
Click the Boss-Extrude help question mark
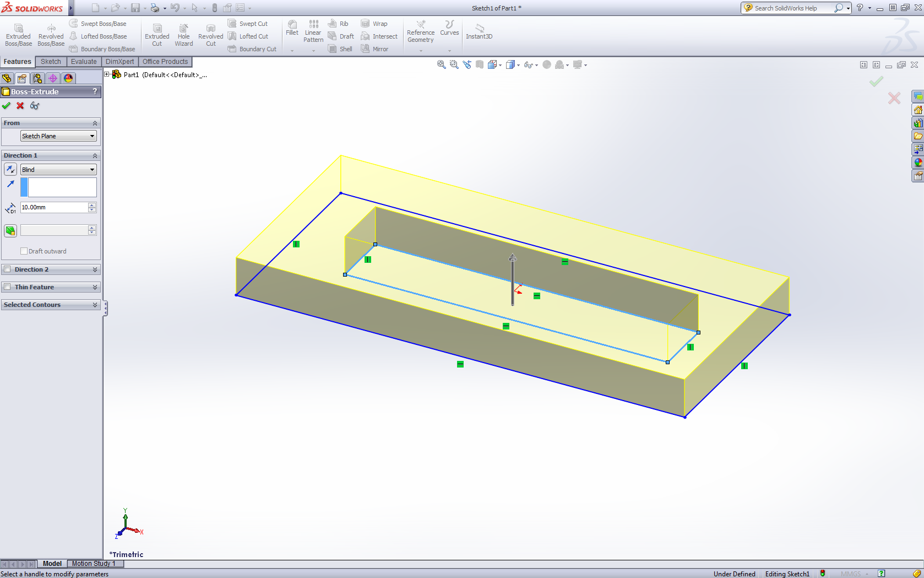click(x=95, y=91)
